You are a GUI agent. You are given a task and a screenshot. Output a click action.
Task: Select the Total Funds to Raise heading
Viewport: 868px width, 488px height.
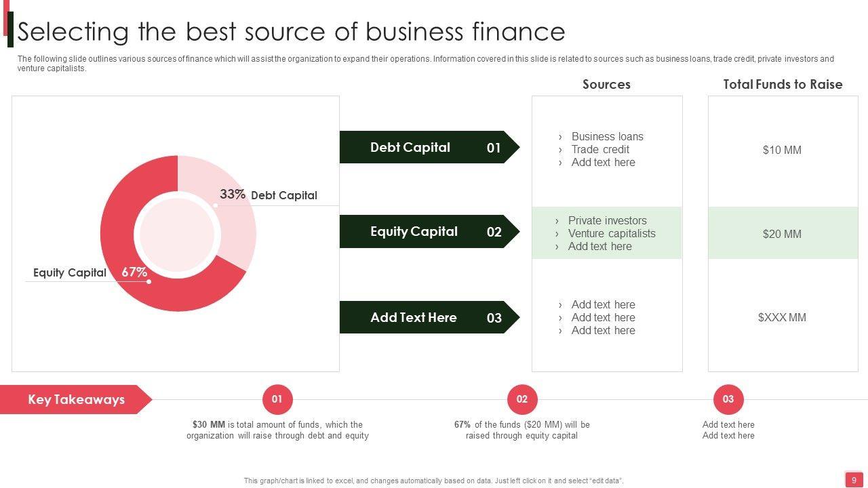point(783,84)
